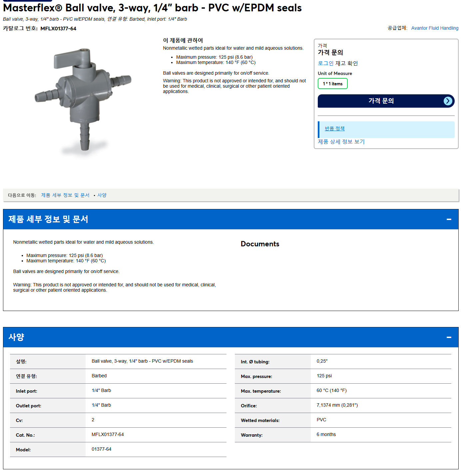
Task: Click the Inlet port value 1/4" Barb
Action: (x=101, y=391)
